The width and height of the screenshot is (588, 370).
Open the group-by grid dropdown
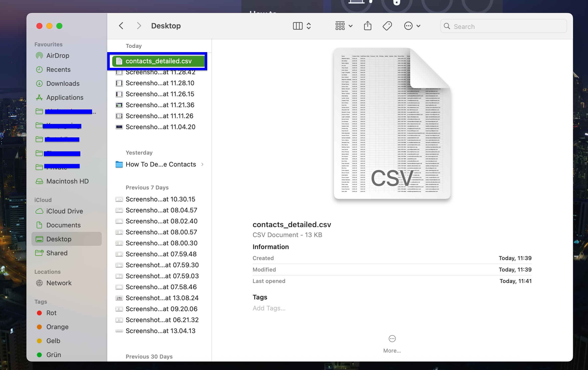click(x=344, y=26)
